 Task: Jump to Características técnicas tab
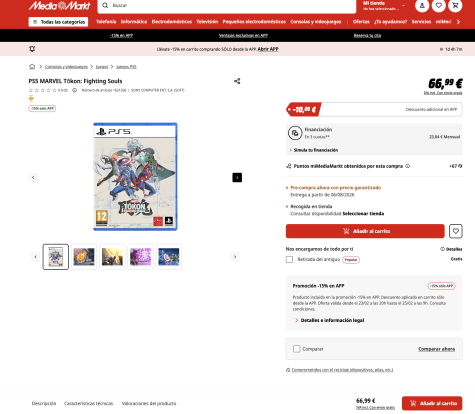click(x=89, y=403)
